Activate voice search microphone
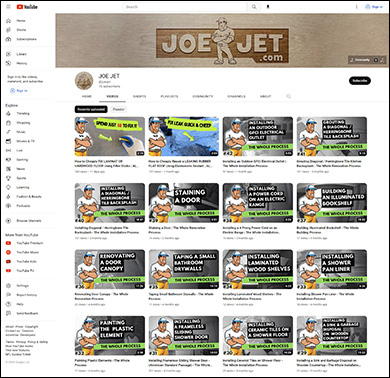The width and height of the screenshot is (390, 378). pyautogui.click(x=268, y=7)
